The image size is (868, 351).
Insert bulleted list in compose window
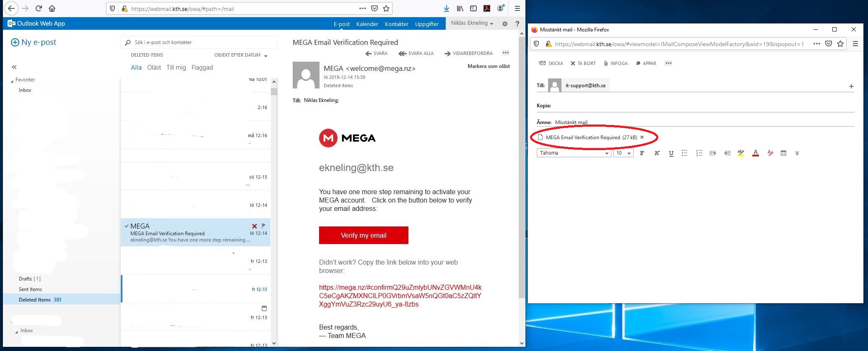point(684,153)
